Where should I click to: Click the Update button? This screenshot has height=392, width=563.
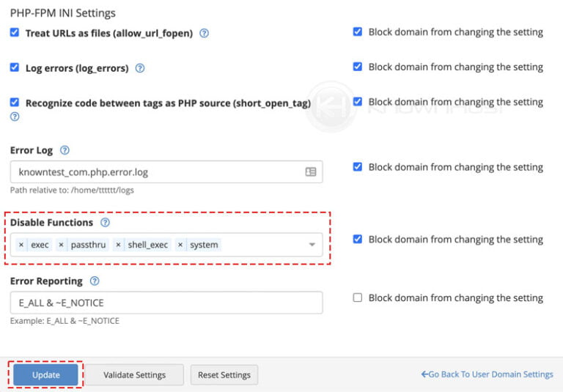(x=45, y=374)
